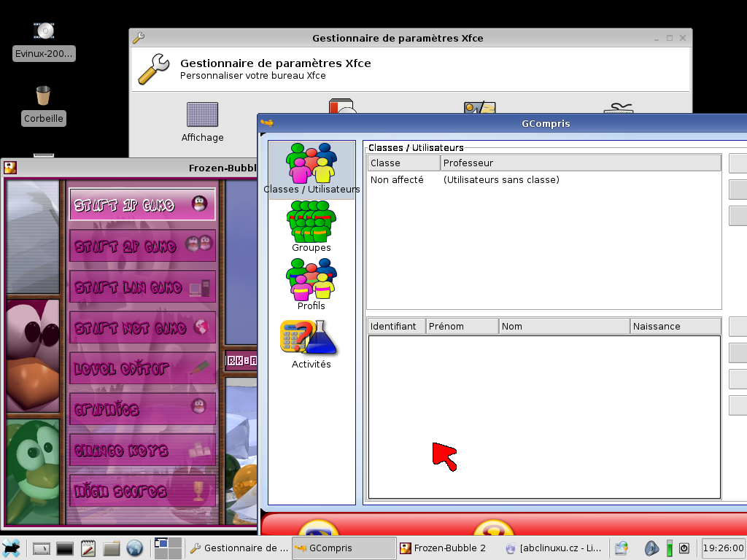Click the "(Utilisateurs sans classe)" cell
Image resolution: width=747 pixels, height=560 pixels.
tap(501, 180)
